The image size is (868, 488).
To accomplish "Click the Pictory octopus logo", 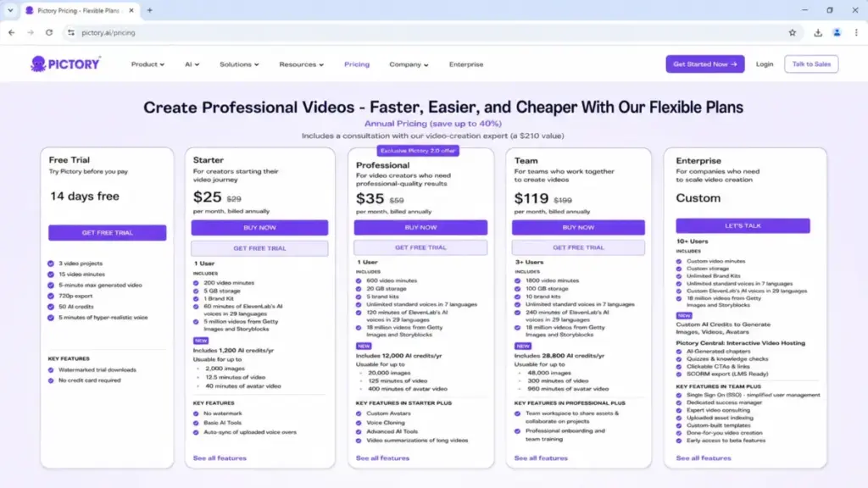I will tap(65, 64).
